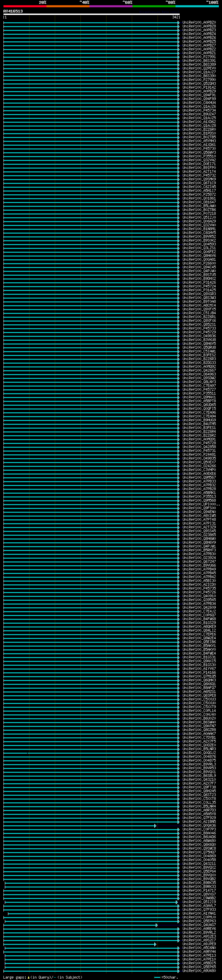Select hit label UniRef100_Q42609
The height and width of the screenshot is (980, 222).
(199, 608)
